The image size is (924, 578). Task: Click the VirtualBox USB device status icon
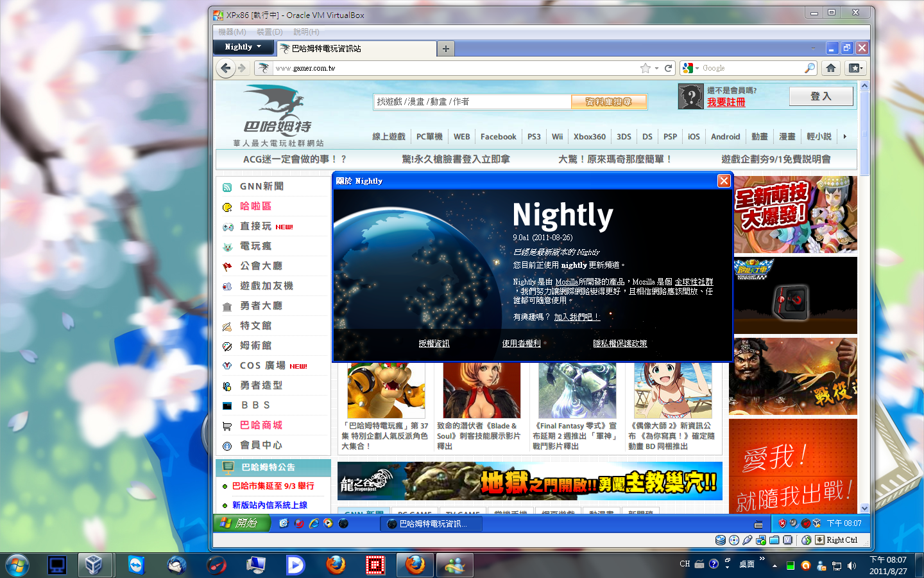(x=748, y=540)
